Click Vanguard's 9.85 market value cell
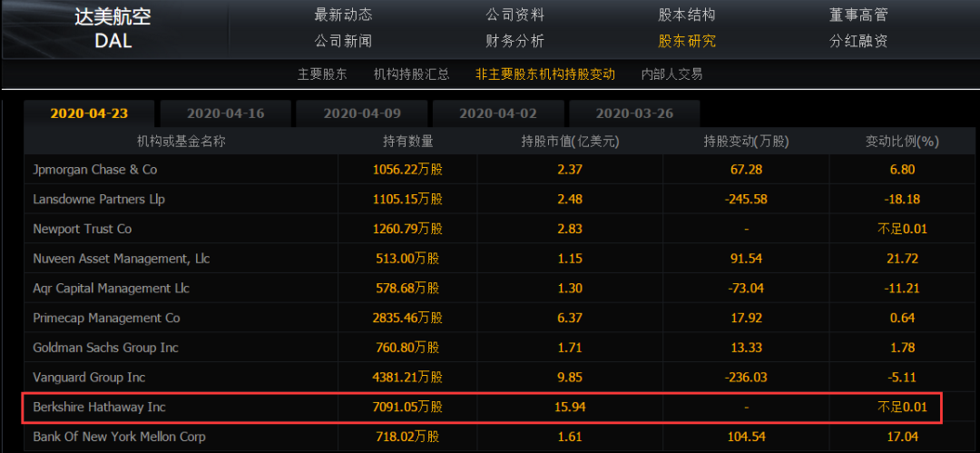980x453 pixels. pos(570,378)
